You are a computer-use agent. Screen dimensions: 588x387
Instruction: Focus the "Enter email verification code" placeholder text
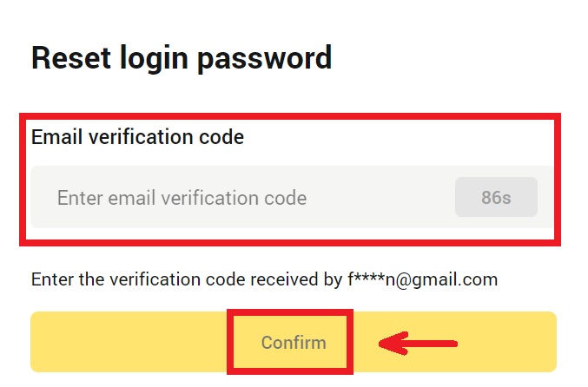coord(182,198)
